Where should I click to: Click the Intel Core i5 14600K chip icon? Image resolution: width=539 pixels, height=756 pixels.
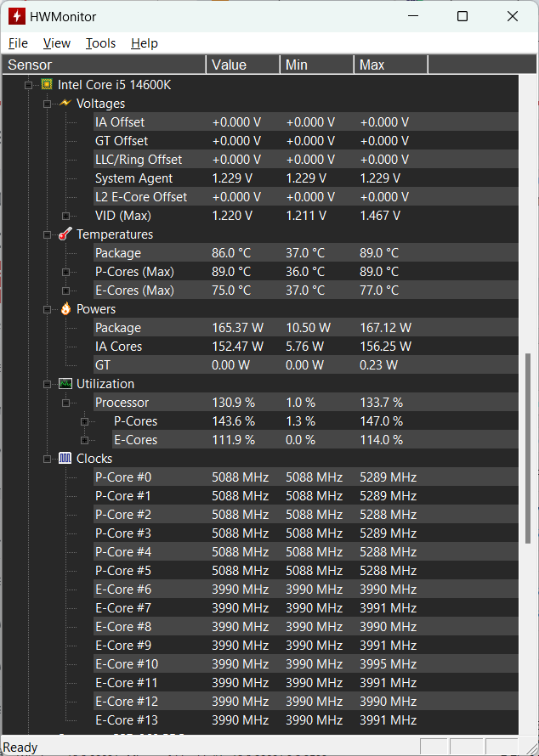coord(47,85)
